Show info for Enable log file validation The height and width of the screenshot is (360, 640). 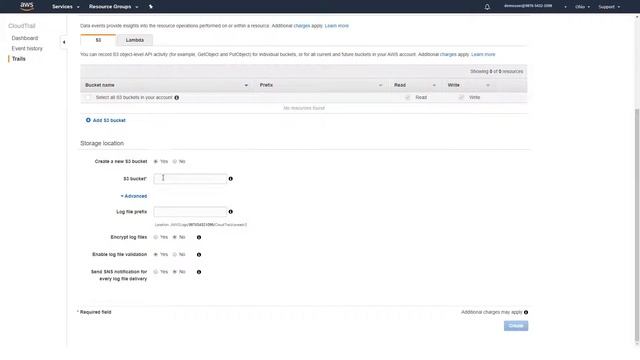[199, 255]
